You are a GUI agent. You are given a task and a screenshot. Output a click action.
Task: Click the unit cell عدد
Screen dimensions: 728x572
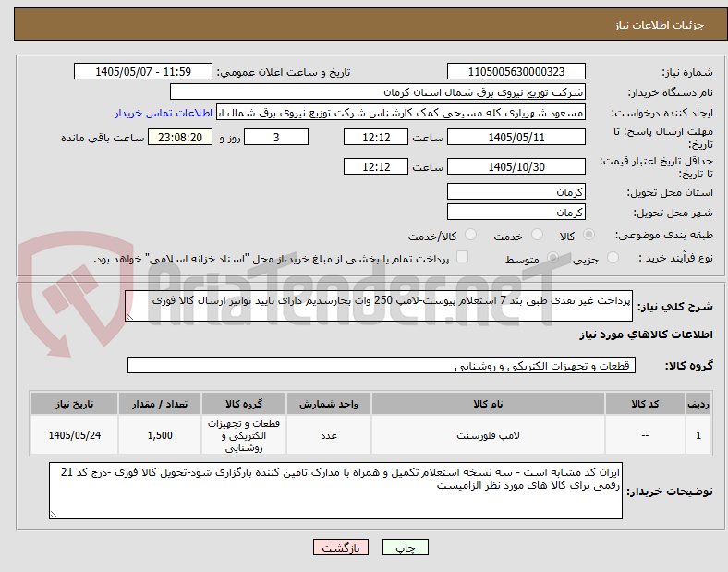coord(329,435)
